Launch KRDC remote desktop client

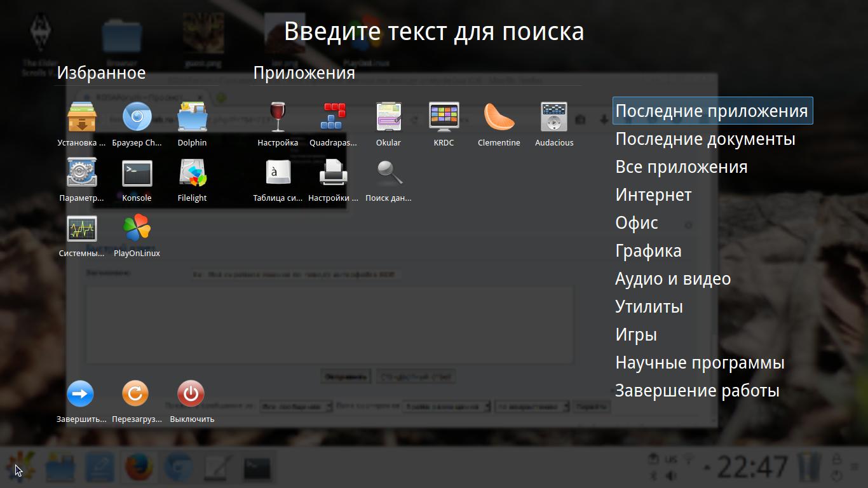[x=444, y=125]
